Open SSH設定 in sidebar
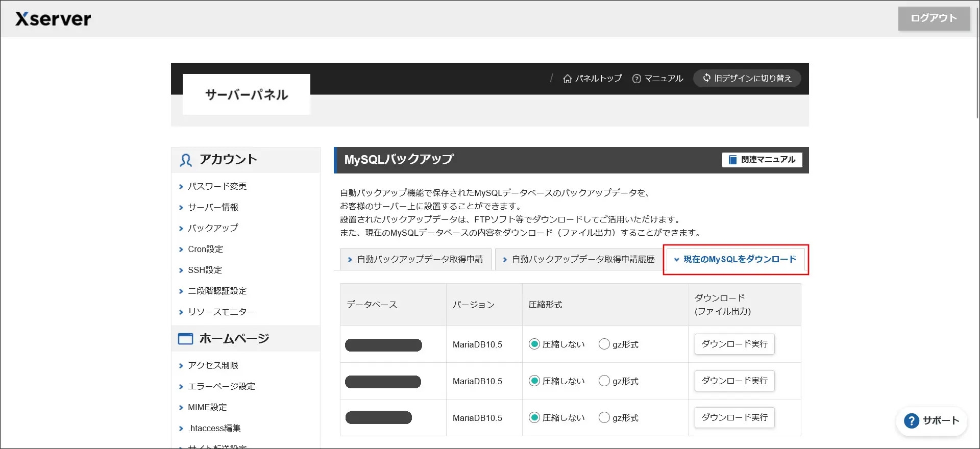This screenshot has height=449, width=980. [x=205, y=270]
